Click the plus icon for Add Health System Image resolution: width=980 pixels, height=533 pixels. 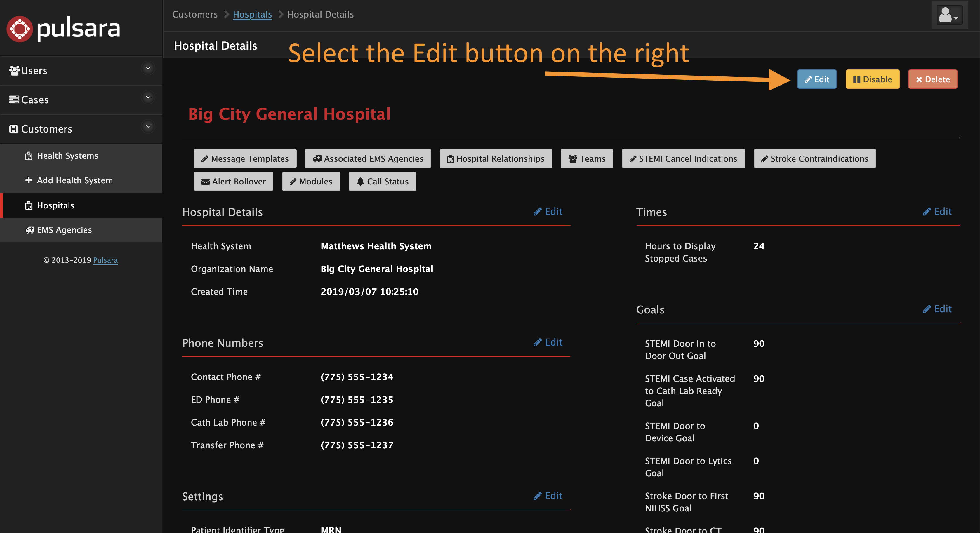click(29, 180)
